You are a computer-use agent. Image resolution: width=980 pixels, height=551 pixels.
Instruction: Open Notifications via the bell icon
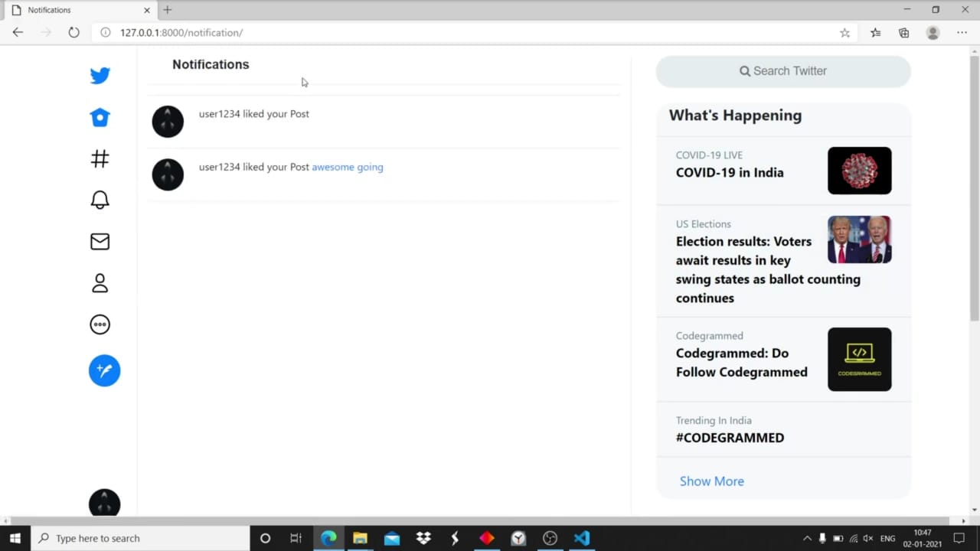(x=100, y=200)
